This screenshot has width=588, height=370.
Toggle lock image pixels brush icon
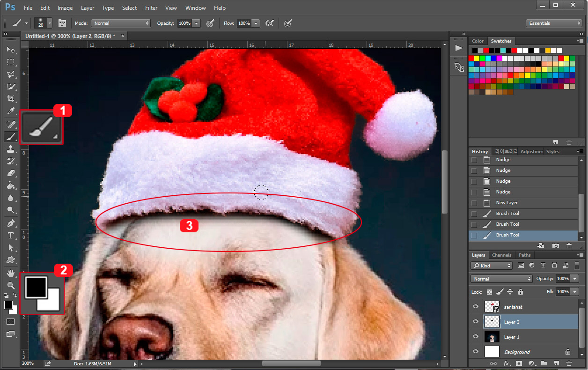pyautogui.click(x=500, y=292)
